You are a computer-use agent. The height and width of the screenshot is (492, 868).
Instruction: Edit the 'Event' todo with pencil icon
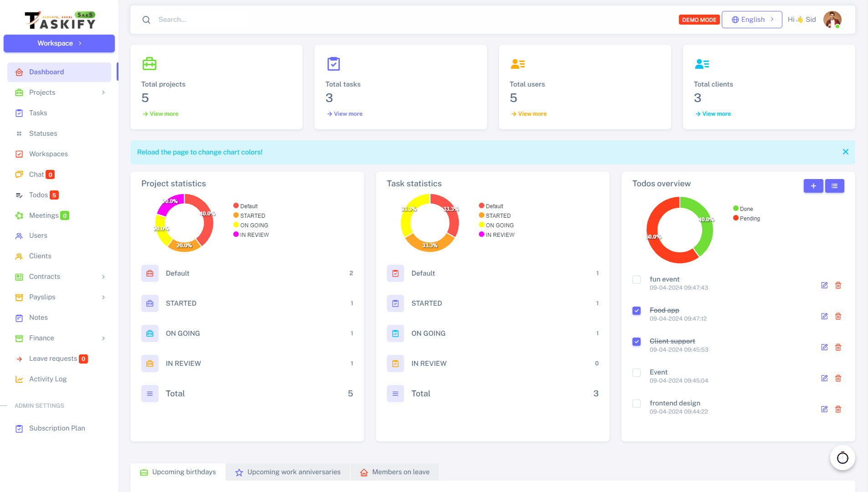[824, 378]
